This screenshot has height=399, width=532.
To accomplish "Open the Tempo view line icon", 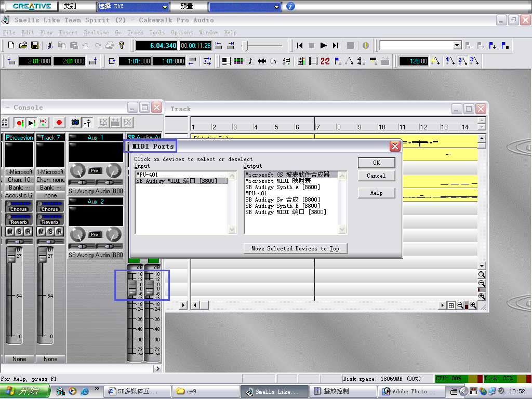I will coord(349,61).
